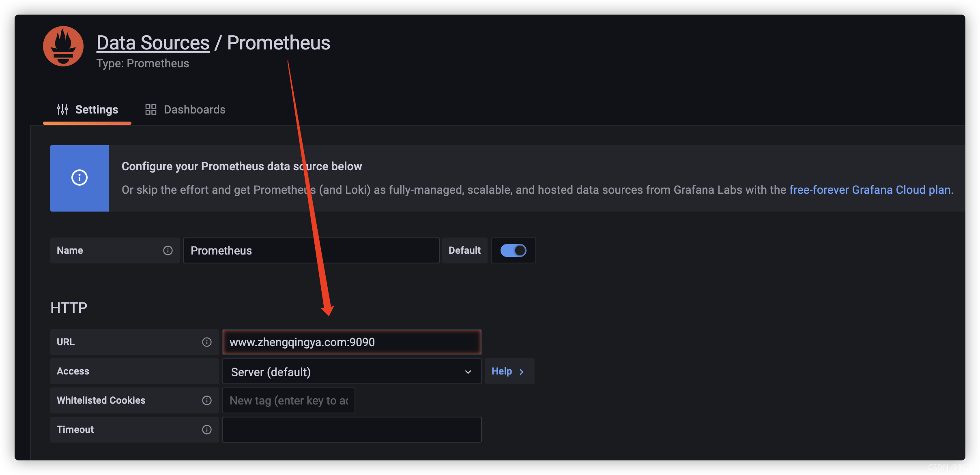The image size is (980, 475).
Task: Click the Whitelisted Cookies new tag field
Action: point(289,400)
